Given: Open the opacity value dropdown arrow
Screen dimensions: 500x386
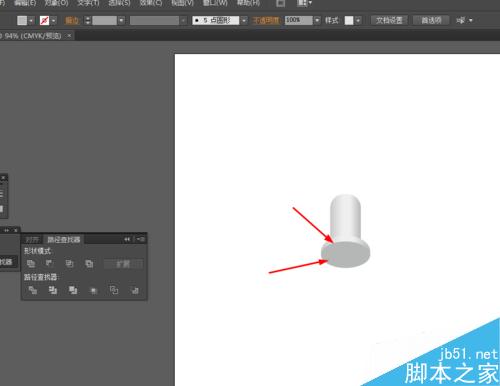Looking at the screenshot, I should coord(317,21).
